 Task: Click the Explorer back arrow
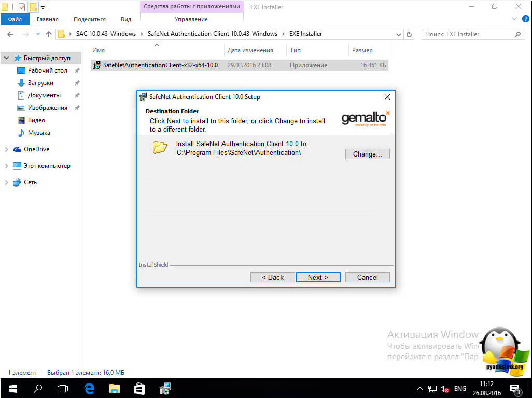(x=10, y=34)
